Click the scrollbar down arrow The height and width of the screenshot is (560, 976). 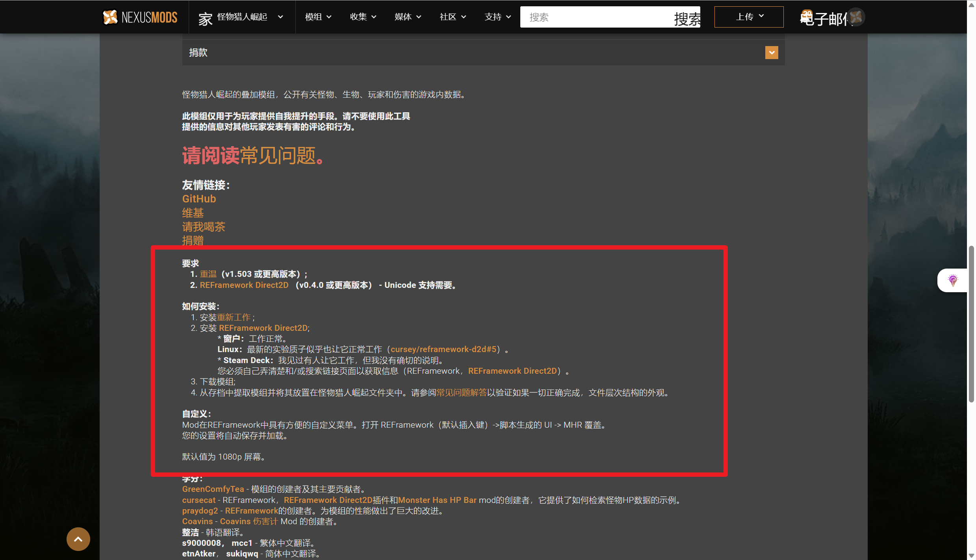click(x=971, y=556)
